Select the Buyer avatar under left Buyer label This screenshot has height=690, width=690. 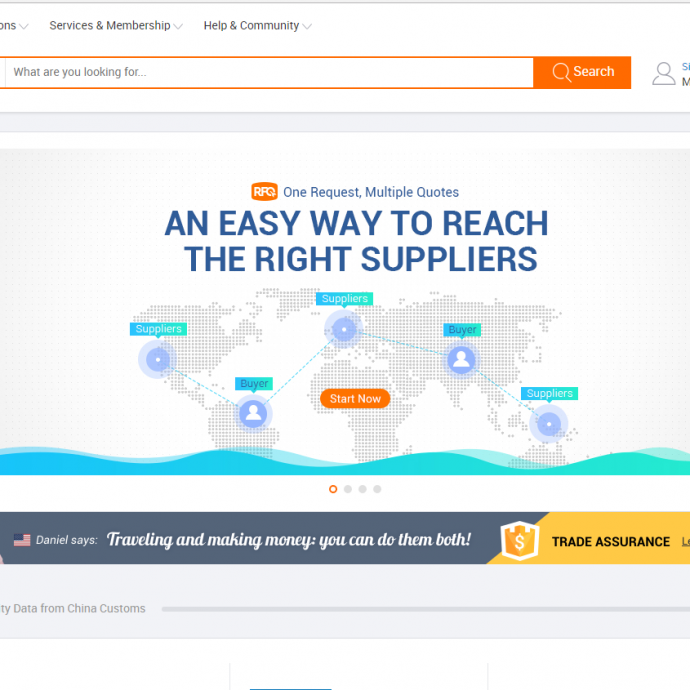tap(253, 413)
